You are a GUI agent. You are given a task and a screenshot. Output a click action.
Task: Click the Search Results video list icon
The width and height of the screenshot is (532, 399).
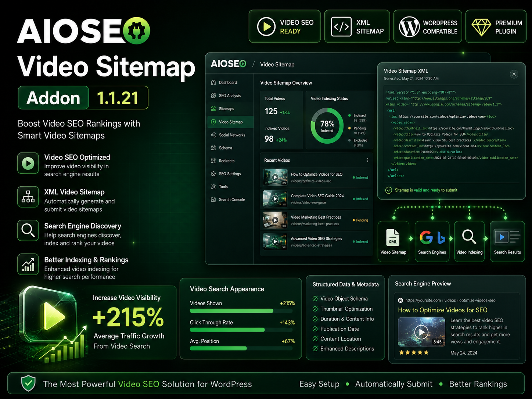[507, 237]
